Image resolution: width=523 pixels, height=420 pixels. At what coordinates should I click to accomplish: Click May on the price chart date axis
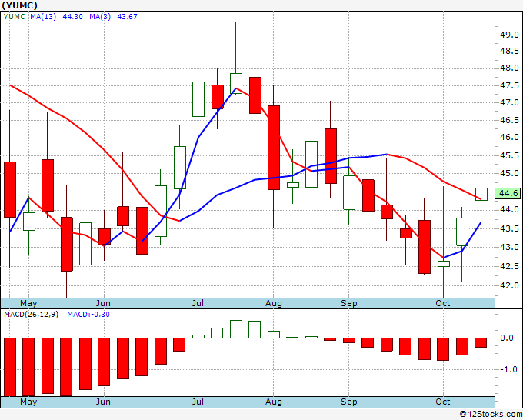click(28, 303)
